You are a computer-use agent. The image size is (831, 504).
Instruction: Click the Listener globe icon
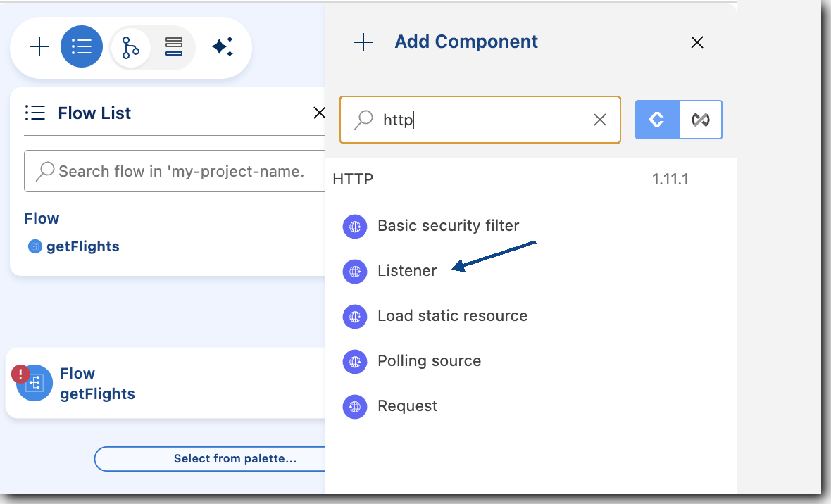click(355, 272)
